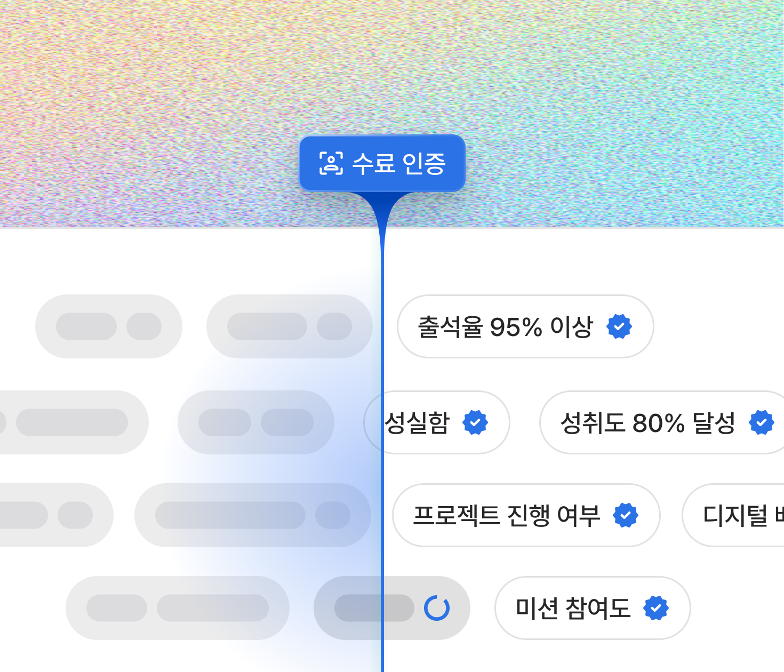Click verified checkmark next to 프로젝트 진행 여부
The width and height of the screenshot is (784, 672).
(x=626, y=515)
